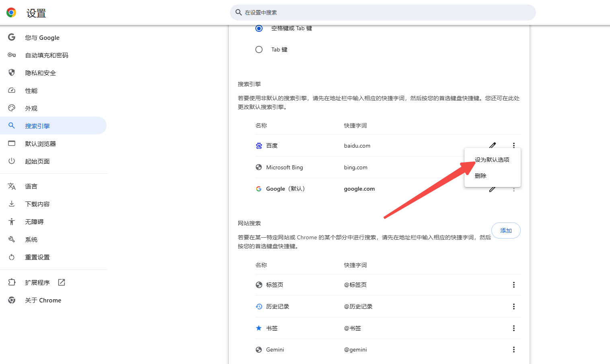The height and width of the screenshot is (364, 610).
Task: Click the 在设置中搜索 search field
Action: click(x=383, y=12)
